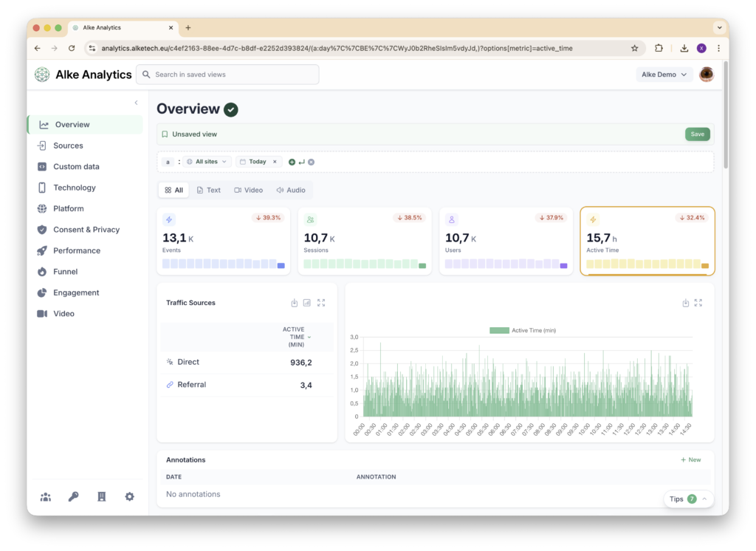Select the Sessions metric card
Image resolution: width=756 pixels, height=551 pixels.
point(365,241)
